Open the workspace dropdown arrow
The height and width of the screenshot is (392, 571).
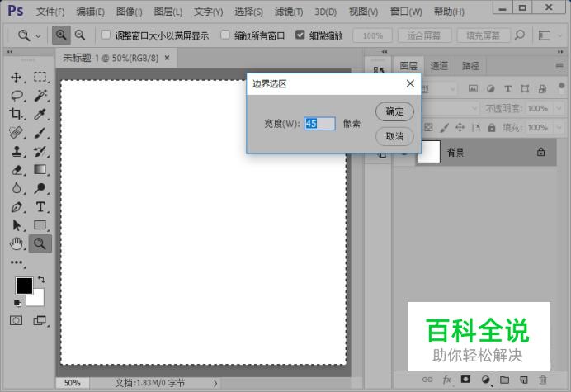click(x=559, y=35)
